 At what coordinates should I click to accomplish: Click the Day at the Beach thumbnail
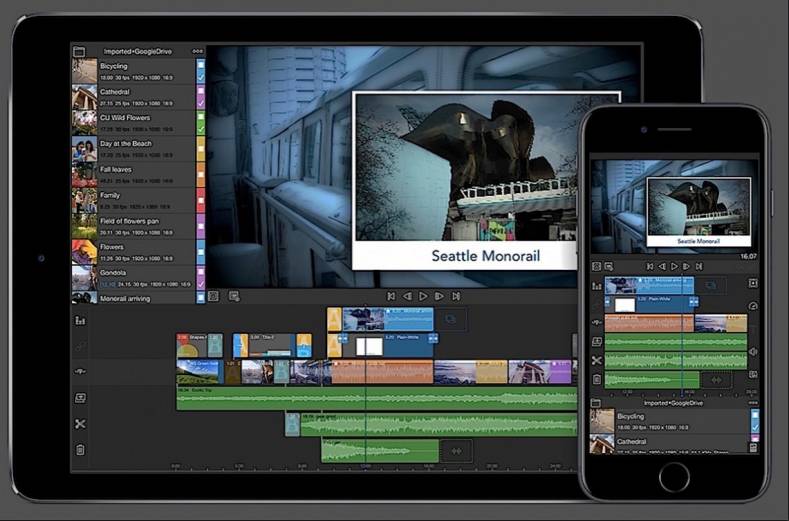coord(85,149)
